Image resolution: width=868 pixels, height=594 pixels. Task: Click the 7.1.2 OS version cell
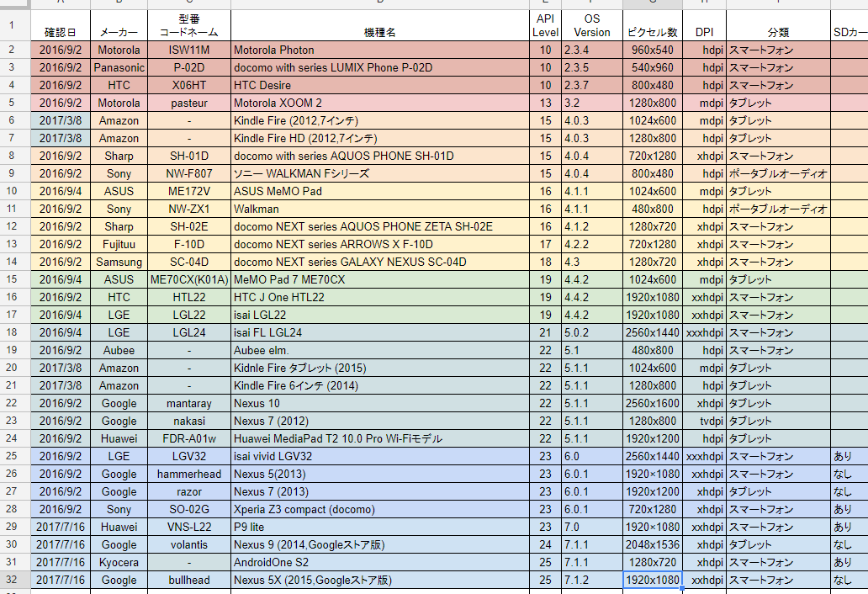pos(592,580)
